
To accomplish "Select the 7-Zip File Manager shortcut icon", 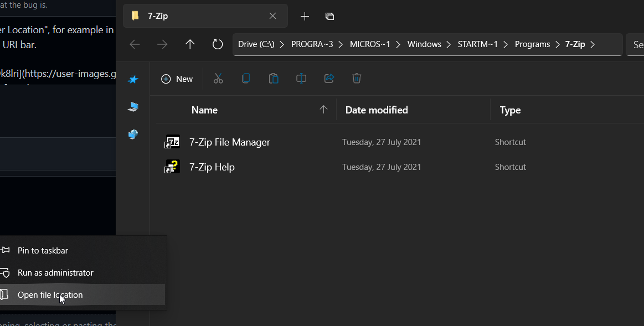I will [172, 142].
